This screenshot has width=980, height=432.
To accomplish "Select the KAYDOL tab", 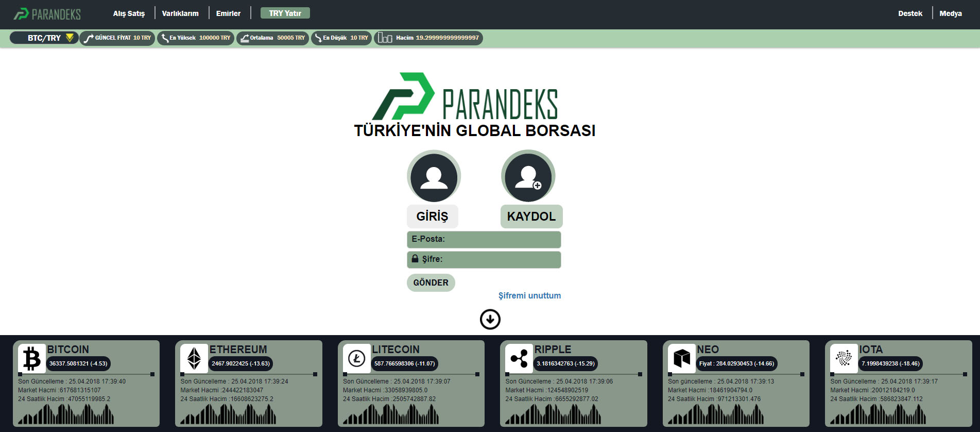I will [x=531, y=217].
